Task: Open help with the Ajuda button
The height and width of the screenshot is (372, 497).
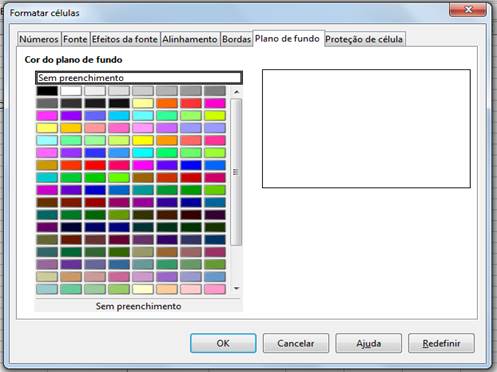Action: 368,343
